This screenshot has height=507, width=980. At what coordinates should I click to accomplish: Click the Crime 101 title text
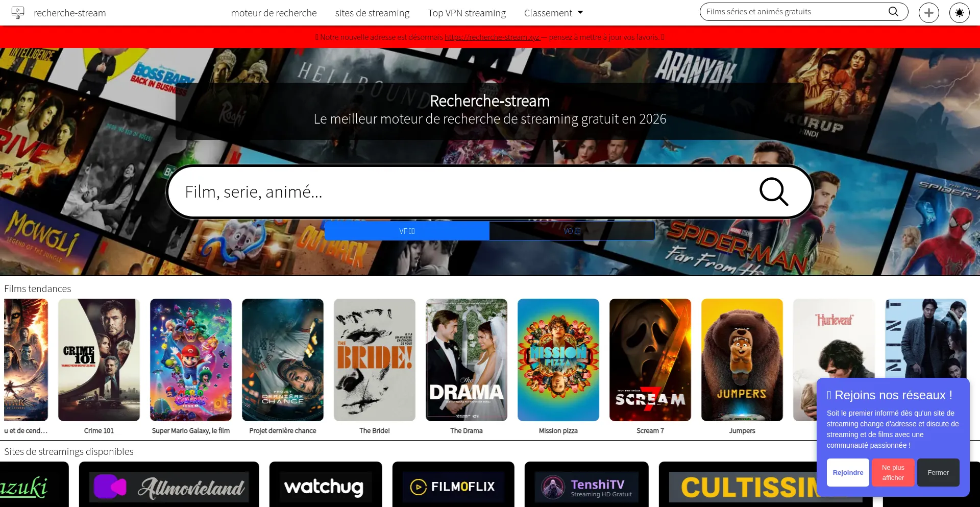pos(99,430)
